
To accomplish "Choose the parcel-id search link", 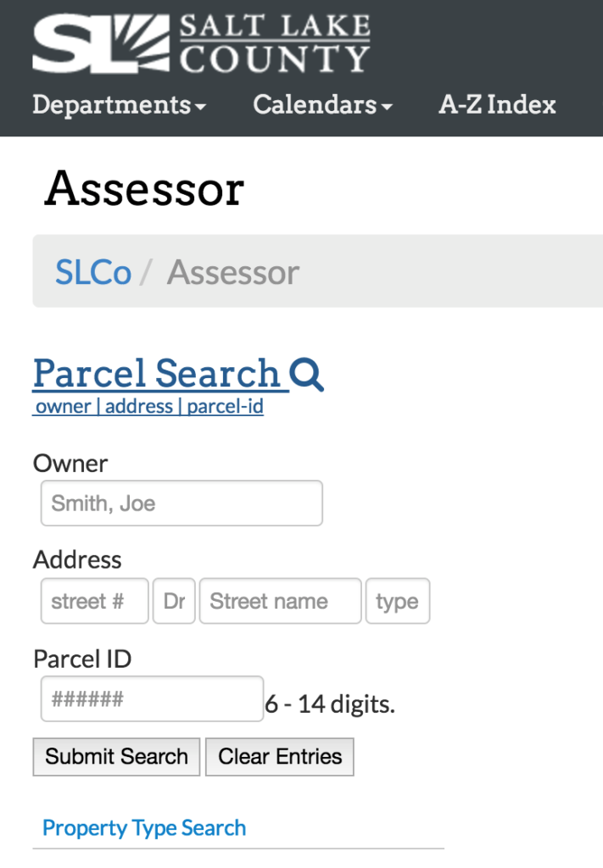I will click(x=226, y=407).
